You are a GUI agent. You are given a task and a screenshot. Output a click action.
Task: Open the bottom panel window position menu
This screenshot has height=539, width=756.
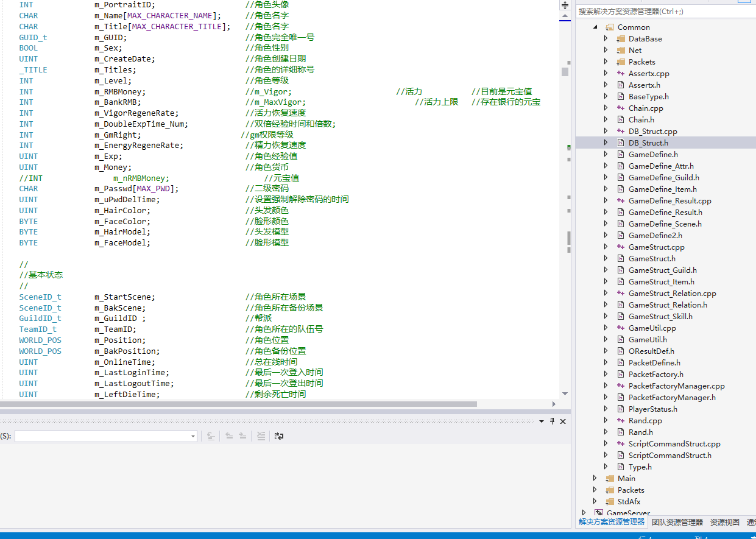(x=542, y=421)
